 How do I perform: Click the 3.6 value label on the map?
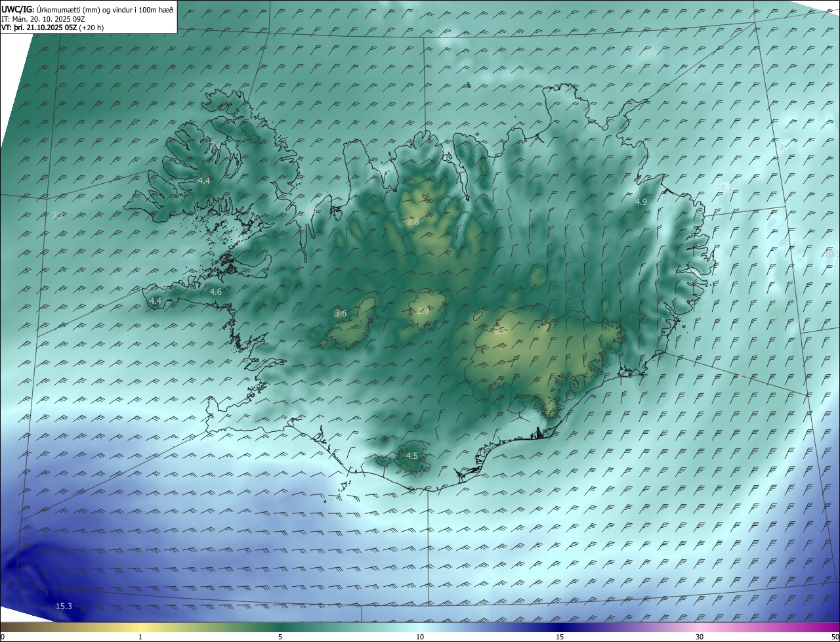tap(341, 313)
